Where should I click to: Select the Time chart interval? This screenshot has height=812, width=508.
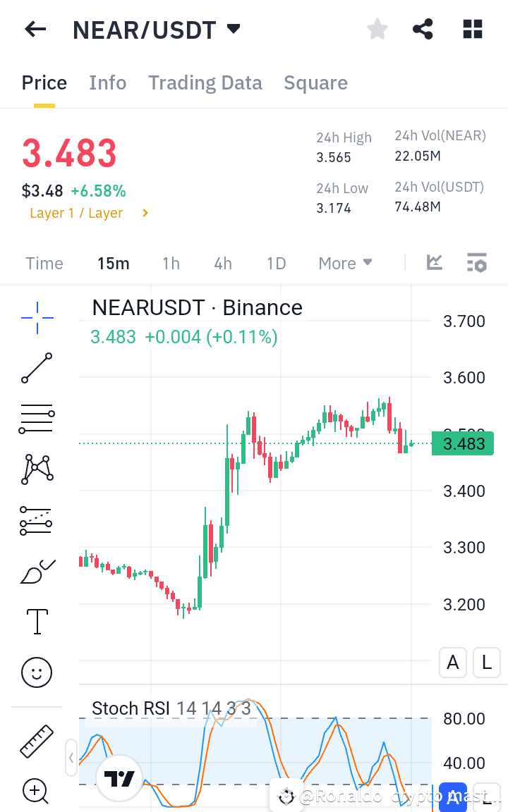44,263
